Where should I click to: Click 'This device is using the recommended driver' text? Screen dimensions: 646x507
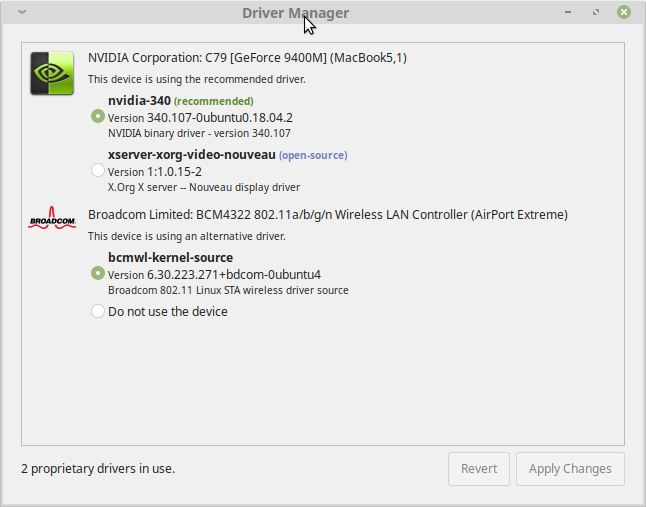197,79
